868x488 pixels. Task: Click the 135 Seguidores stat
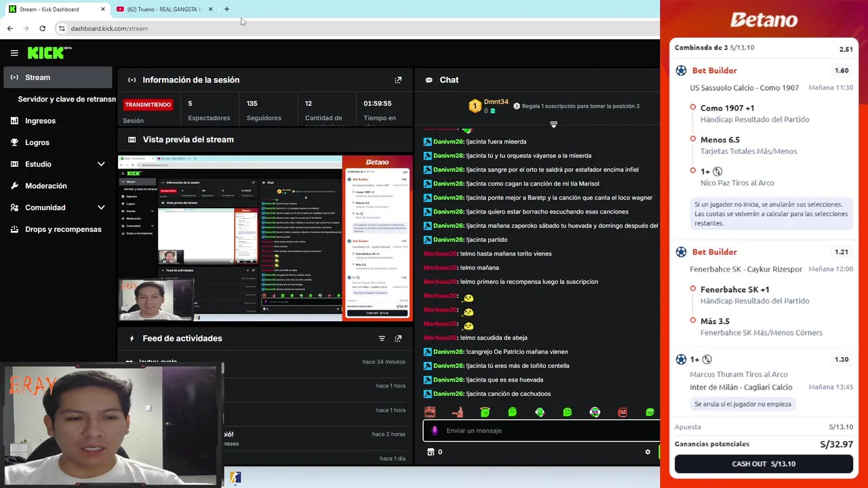coord(264,110)
